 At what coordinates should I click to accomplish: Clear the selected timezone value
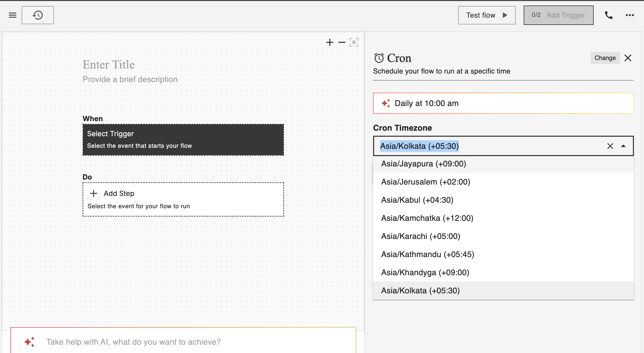[610, 146]
